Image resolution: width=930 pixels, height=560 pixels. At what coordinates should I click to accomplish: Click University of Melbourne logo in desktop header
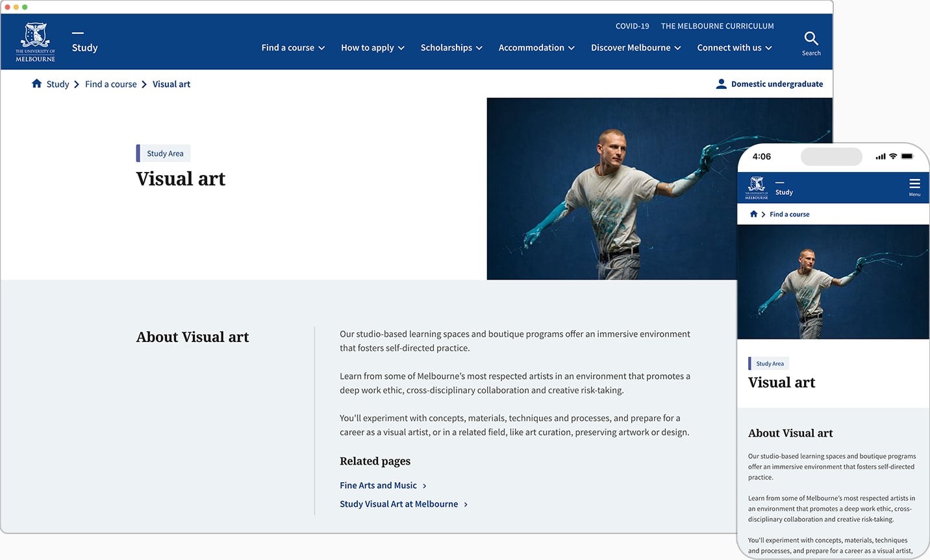(36, 43)
